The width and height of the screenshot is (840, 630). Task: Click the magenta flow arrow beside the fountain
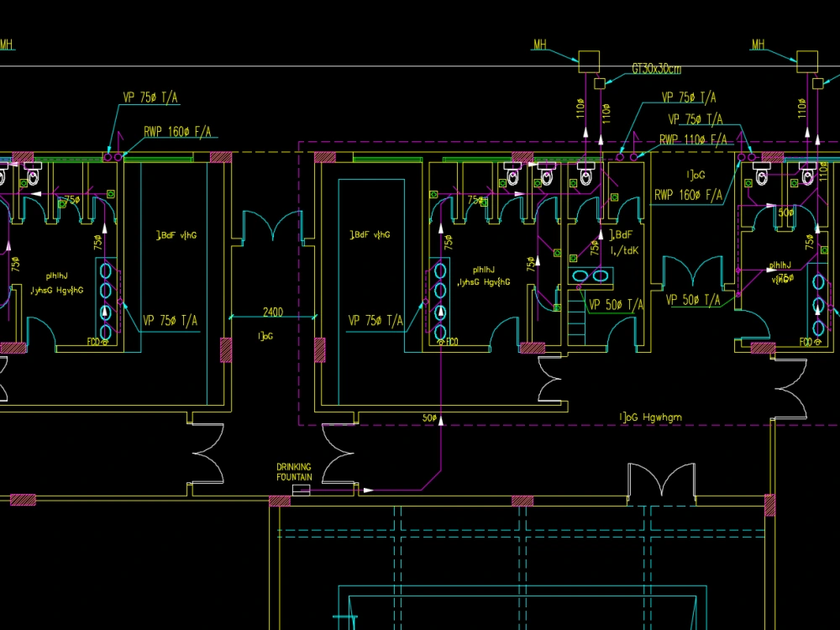[x=367, y=490]
